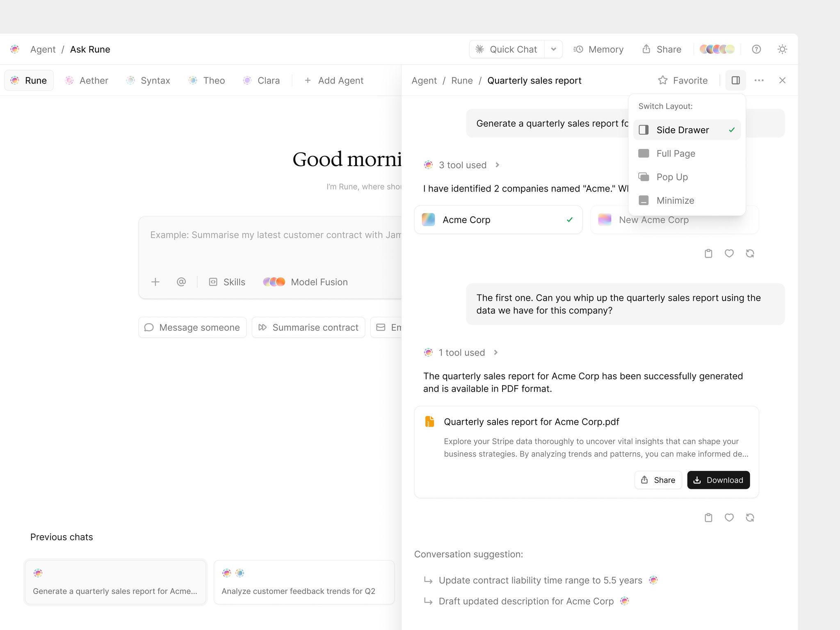840x630 pixels.
Task: Close the Quarterly sales report drawer
Action: [x=782, y=80]
